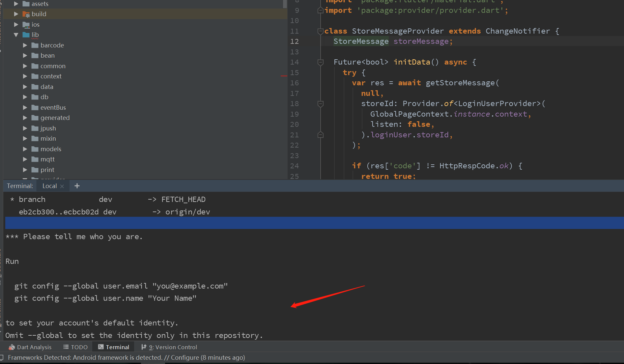Click the fold marker icon beside line 18
The height and width of the screenshot is (364, 624).
pos(320,103)
